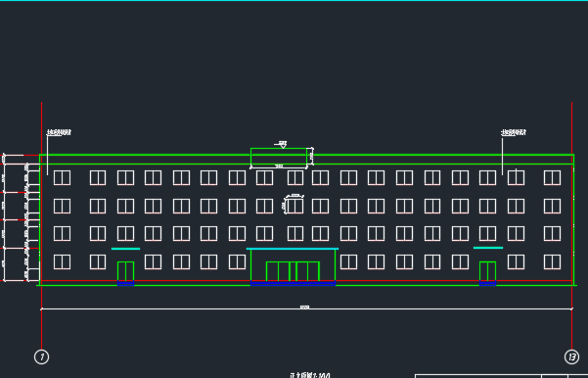Select the right side entrance door

pyautogui.click(x=487, y=271)
